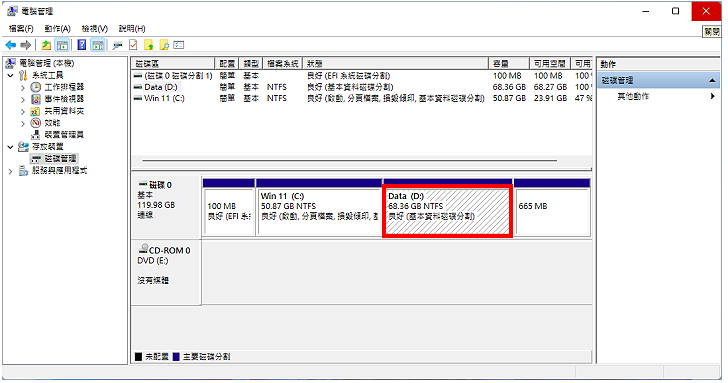728x383 pixels.
Task: Click the blue 主要磁碟分割 legend swatch
Action: pyautogui.click(x=176, y=357)
